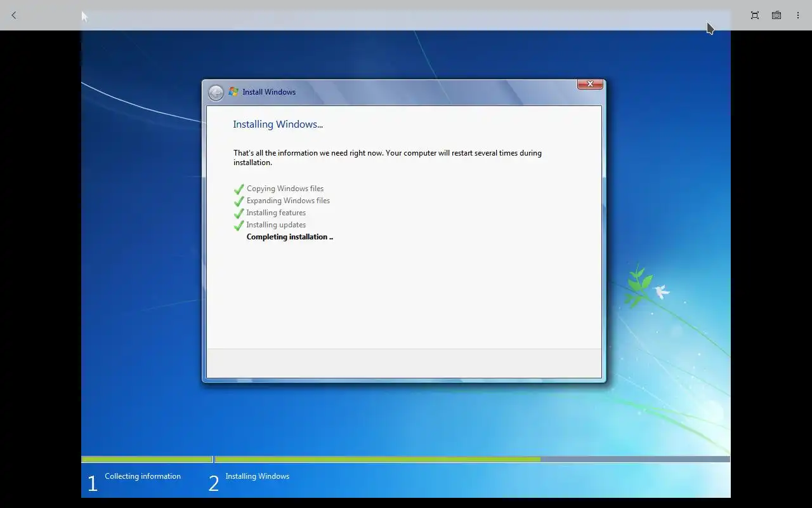The width and height of the screenshot is (812, 508).
Task: Close the Install Windows dialog
Action: (x=590, y=84)
